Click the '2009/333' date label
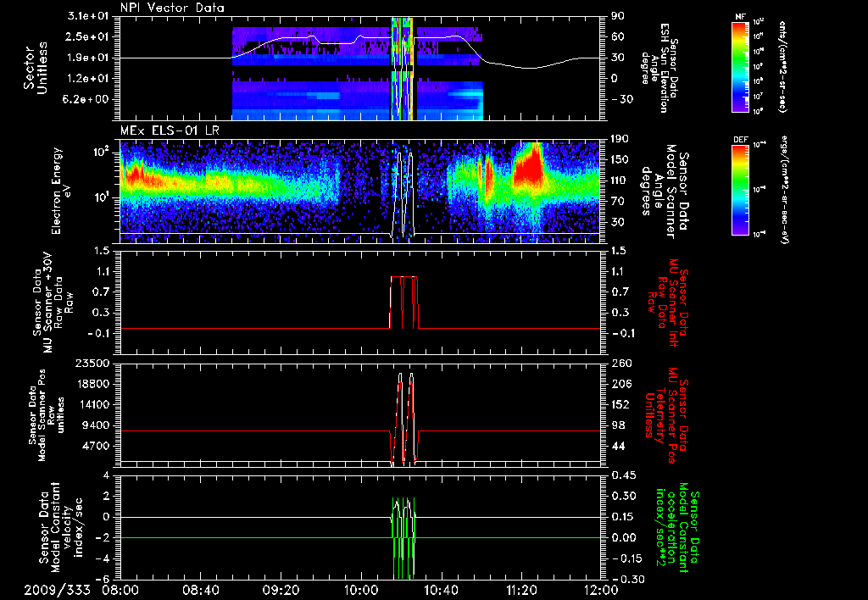 click(57, 591)
